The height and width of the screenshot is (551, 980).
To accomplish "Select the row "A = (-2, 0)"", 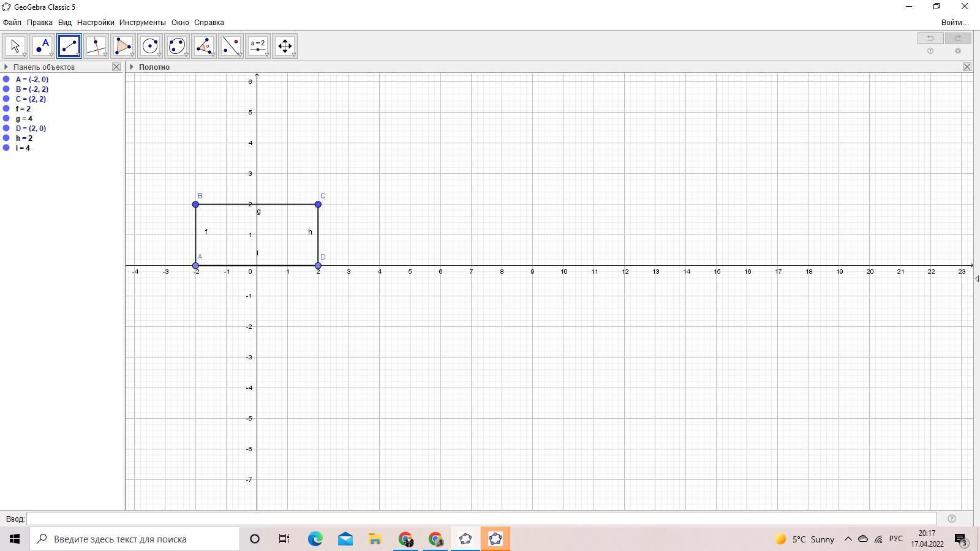I will [32, 79].
